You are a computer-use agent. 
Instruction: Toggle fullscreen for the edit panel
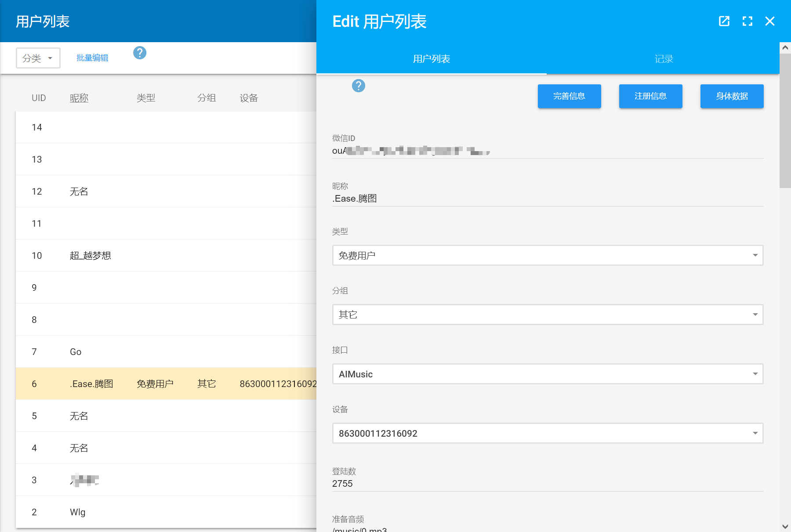(747, 21)
